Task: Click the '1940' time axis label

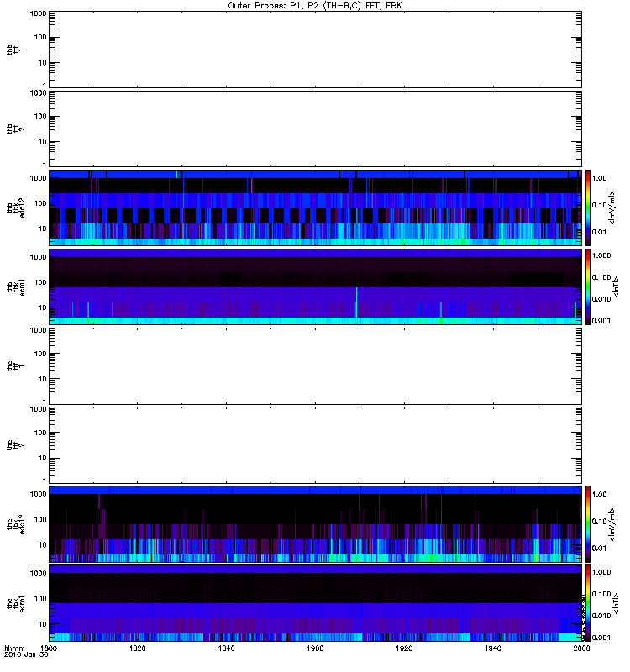Action: coord(493,648)
